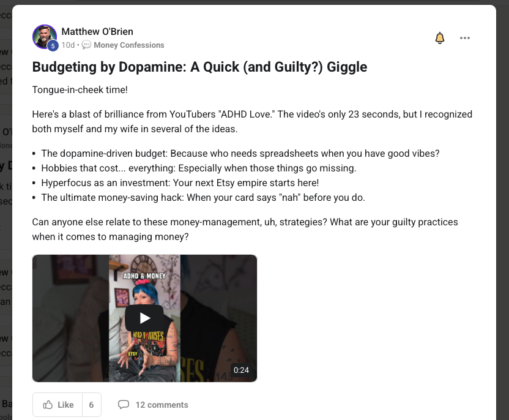Image resolution: width=509 pixels, height=420 pixels.
Task: Toggle the post notification bell
Action: pos(439,38)
